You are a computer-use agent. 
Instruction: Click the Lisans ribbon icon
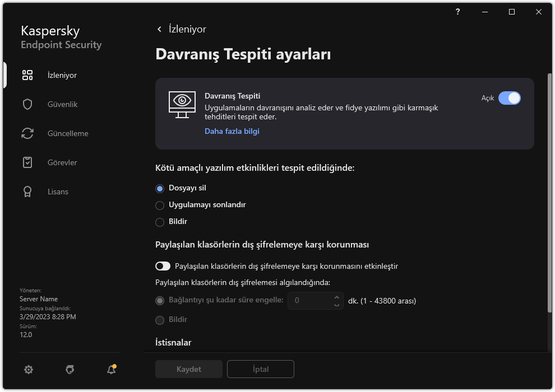(27, 192)
